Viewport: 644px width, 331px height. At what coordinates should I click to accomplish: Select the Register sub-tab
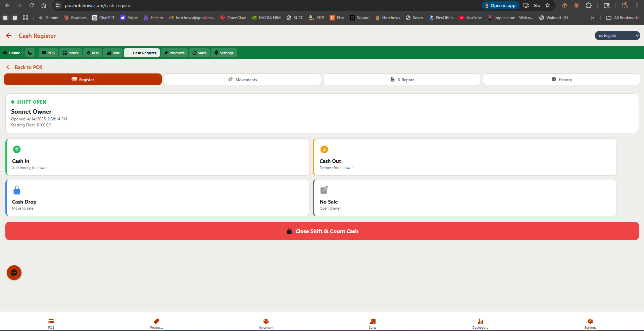(83, 79)
